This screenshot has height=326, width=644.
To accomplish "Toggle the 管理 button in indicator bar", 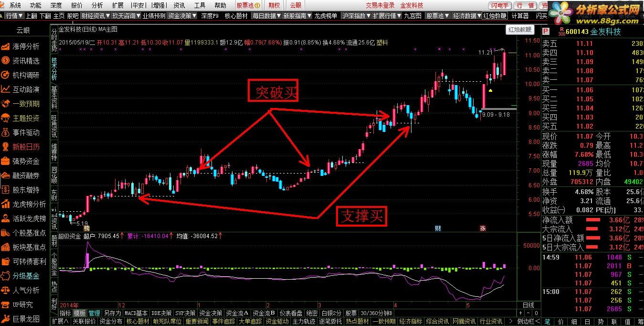I will click(x=94, y=313).
